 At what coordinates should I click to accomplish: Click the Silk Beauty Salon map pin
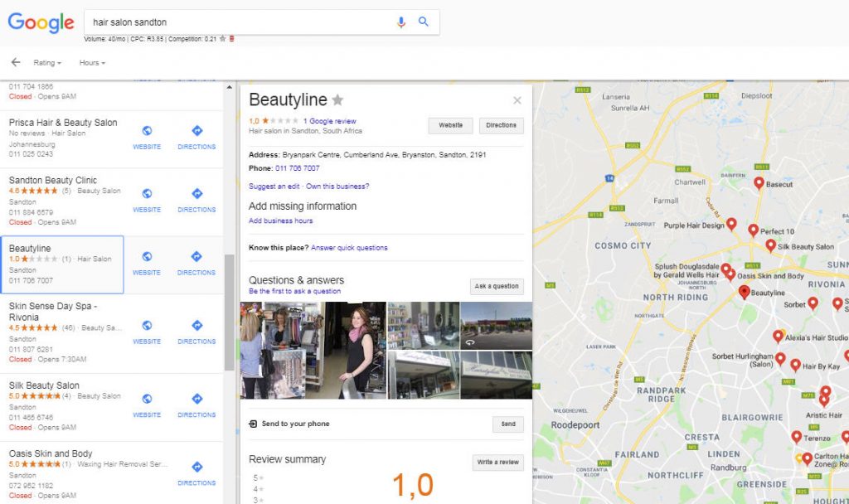(x=770, y=245)
